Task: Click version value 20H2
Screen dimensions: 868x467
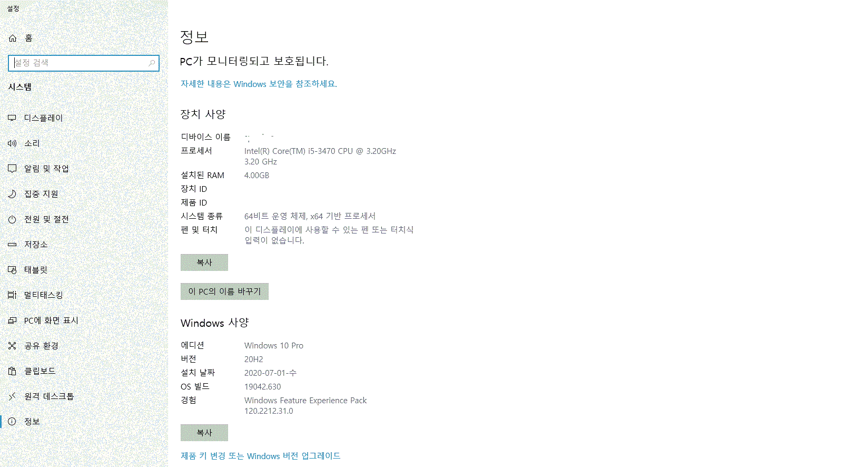Action: (x=254, y=359)
